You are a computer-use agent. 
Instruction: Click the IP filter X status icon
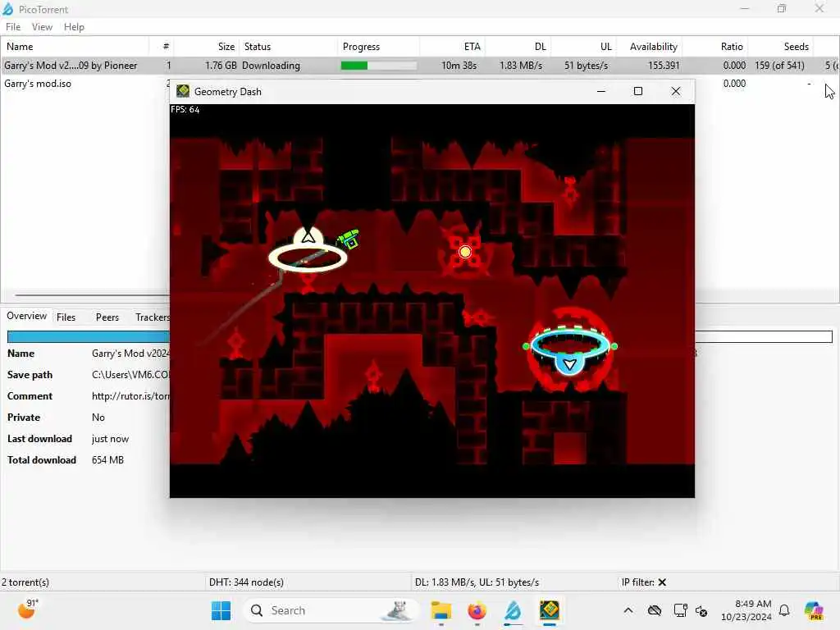[x=662, y=582]
